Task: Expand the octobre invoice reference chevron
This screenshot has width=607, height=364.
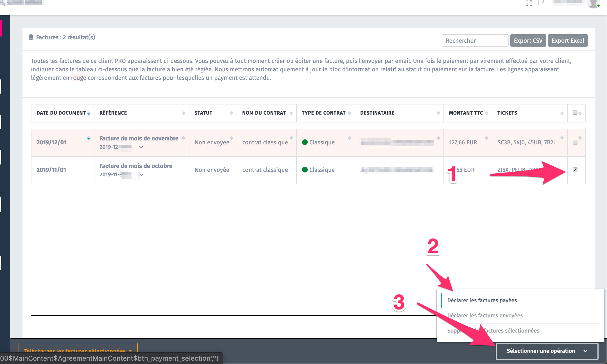Action: (141, 175)
